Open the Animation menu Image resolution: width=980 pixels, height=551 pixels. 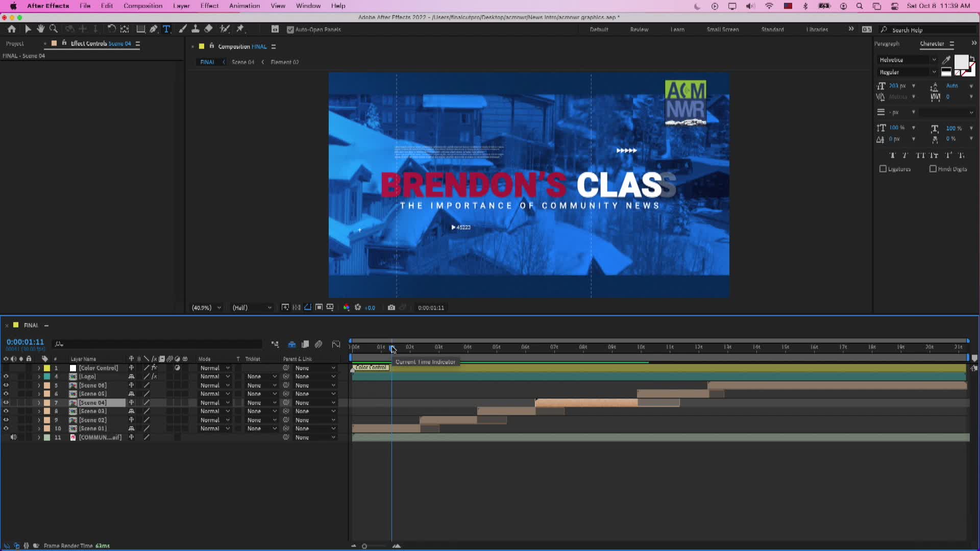244,6
